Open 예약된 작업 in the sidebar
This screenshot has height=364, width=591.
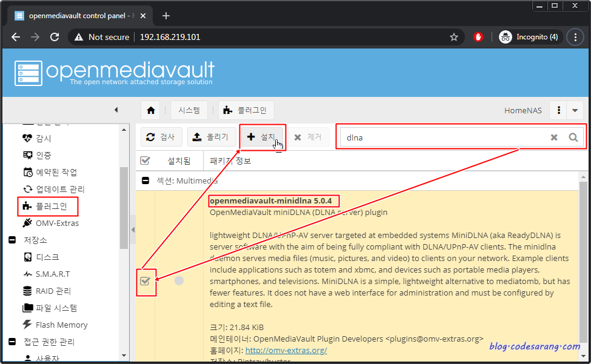click(x=56, y=172)
